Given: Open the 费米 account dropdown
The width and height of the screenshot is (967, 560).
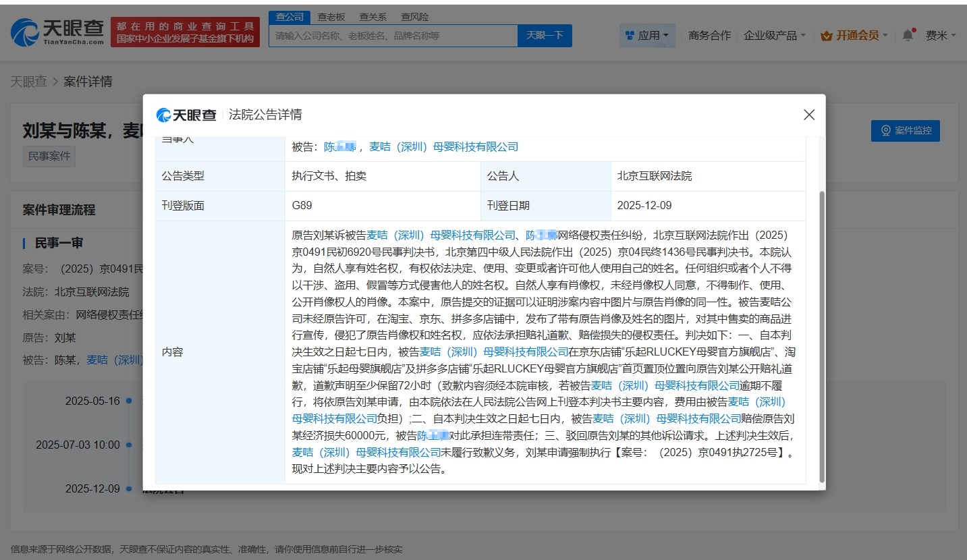Looking at the screenshot, I should (937, 35).
